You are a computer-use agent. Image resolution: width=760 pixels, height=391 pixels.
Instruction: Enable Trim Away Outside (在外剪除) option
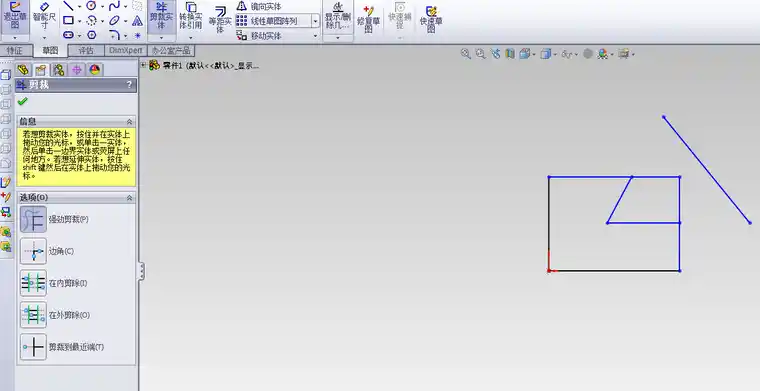click(33, 315)
